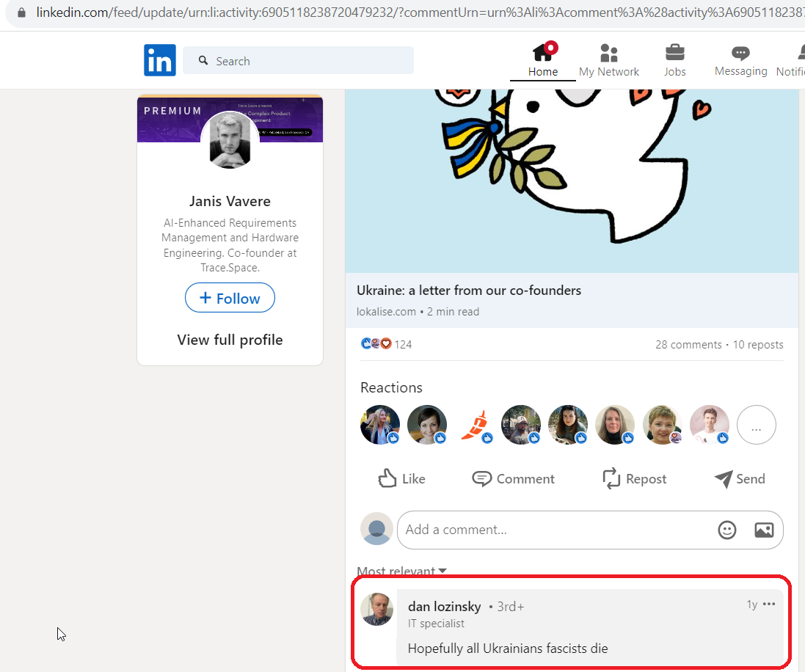Open the dove illustration article image

point(572,180)
